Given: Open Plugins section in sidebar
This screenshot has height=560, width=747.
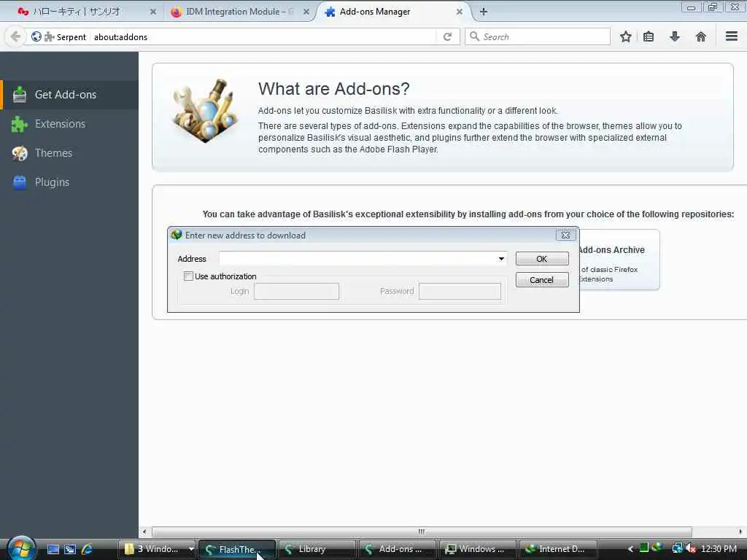Looking at the screenshot, I should [x=69, y=182].
